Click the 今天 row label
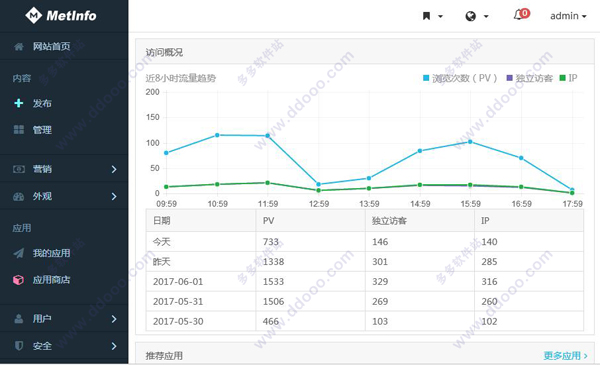 point(161,242)
